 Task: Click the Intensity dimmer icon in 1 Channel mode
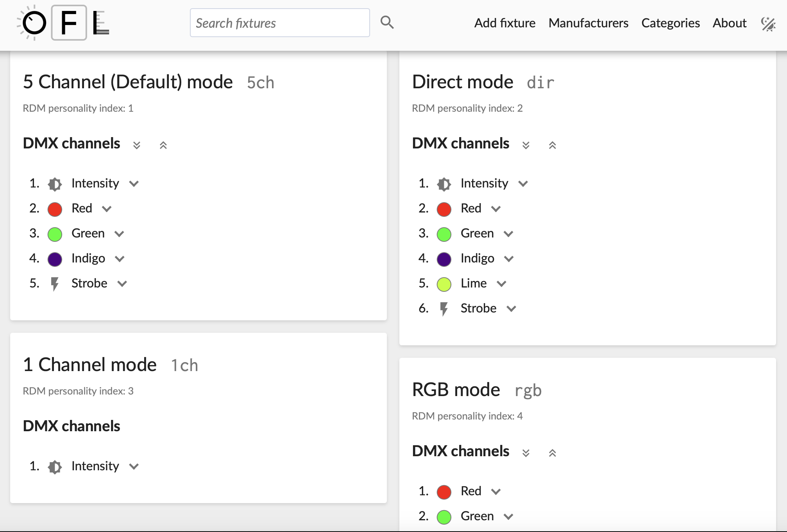pos(55,466)
